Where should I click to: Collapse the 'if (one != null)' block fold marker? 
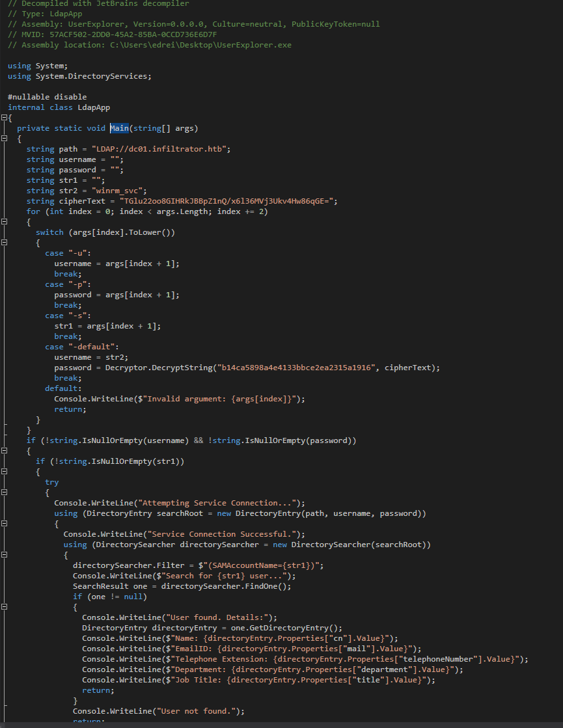point(4,606)
